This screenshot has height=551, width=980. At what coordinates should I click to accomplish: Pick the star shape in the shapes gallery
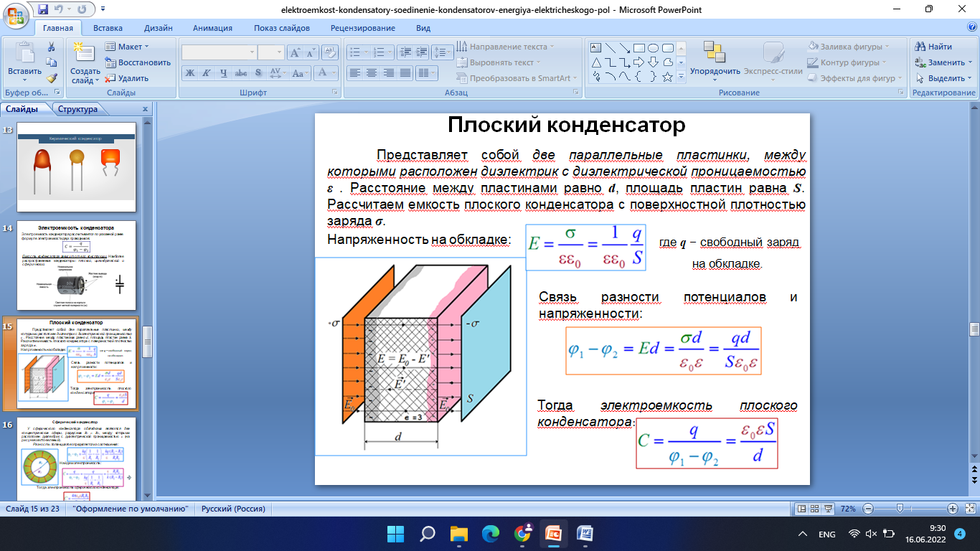667,76
